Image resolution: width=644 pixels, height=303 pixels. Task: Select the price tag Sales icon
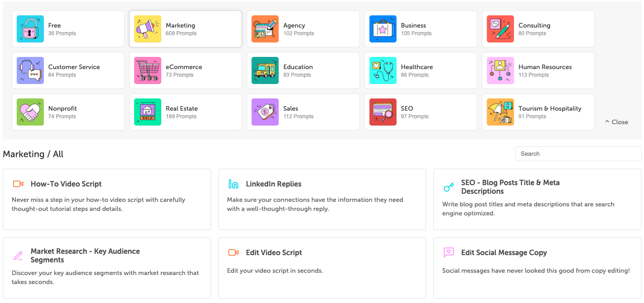tap(265, 112)
